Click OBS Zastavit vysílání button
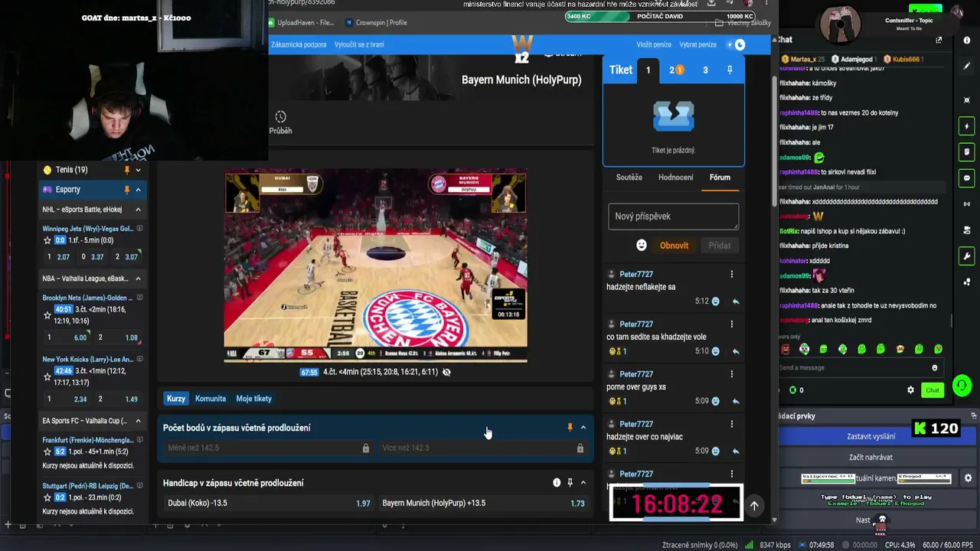980x551 pixels. 871,436
